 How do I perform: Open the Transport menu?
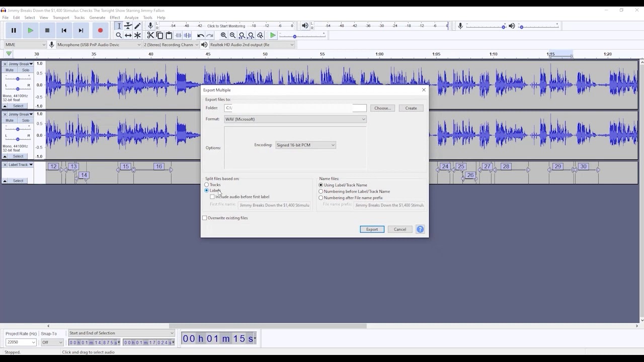pyautogui.click(x=61, y=18)
